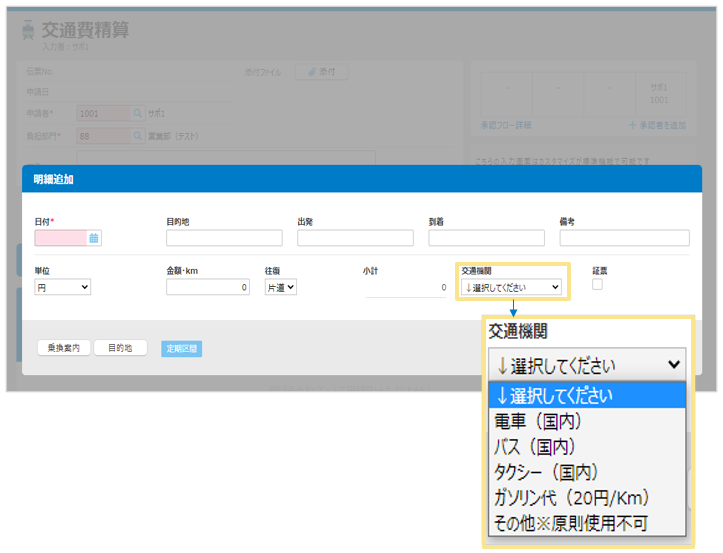The height and width of the screenshot is (553, 723).
Task: Click the blue 定期区間 button
Action: click(x=181, y=349)
